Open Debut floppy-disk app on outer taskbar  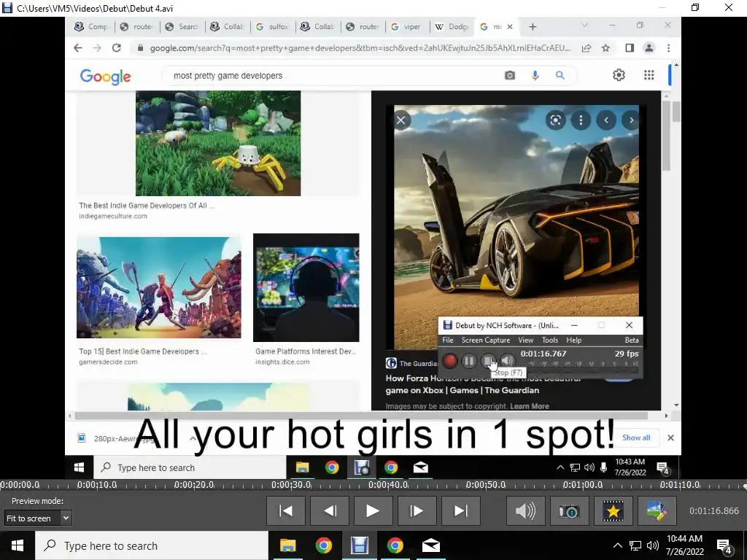tap(359, 545)
